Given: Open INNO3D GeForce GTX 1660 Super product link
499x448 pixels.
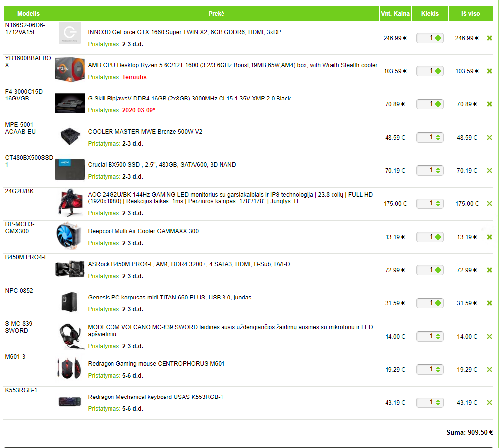Looking at the screenshot, I should coord(184,32).
